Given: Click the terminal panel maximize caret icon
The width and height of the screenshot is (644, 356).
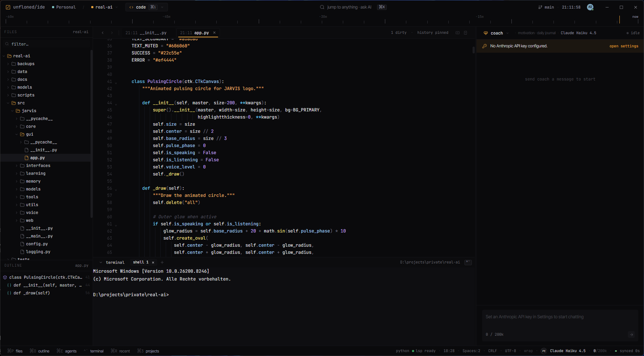Looking at the screenshot, I should [x=468, y=262].
